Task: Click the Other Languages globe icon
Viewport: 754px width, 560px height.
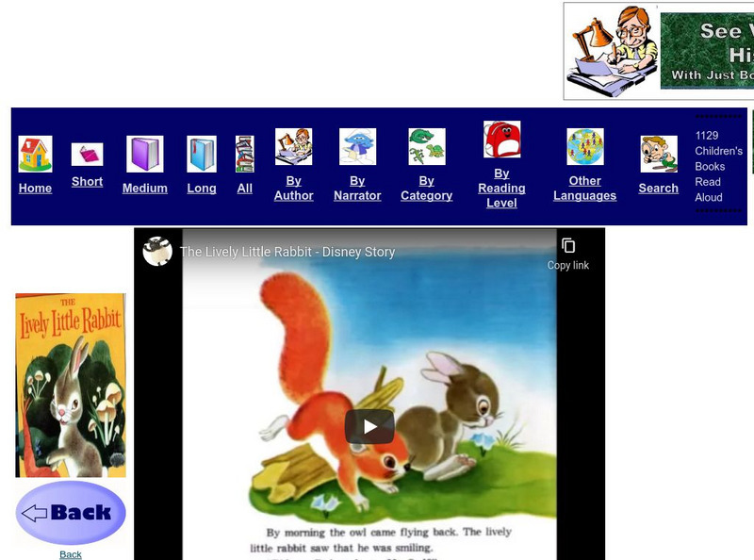Action: [585, 149]
